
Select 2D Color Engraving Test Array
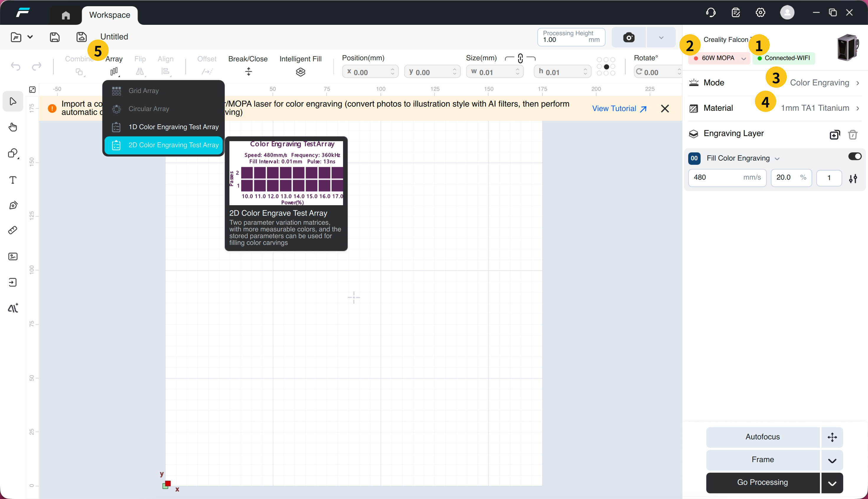click(x=164, y=145)
